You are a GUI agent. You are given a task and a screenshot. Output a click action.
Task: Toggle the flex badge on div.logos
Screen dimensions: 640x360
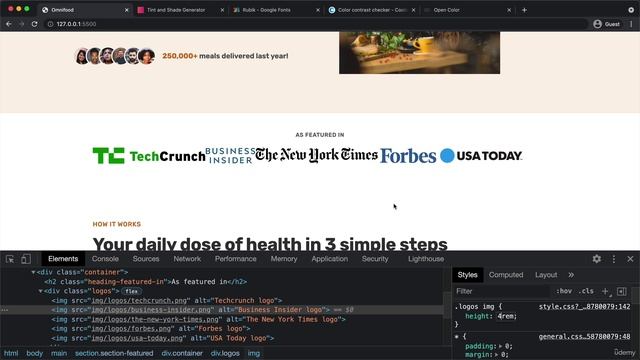pos(131,291)
